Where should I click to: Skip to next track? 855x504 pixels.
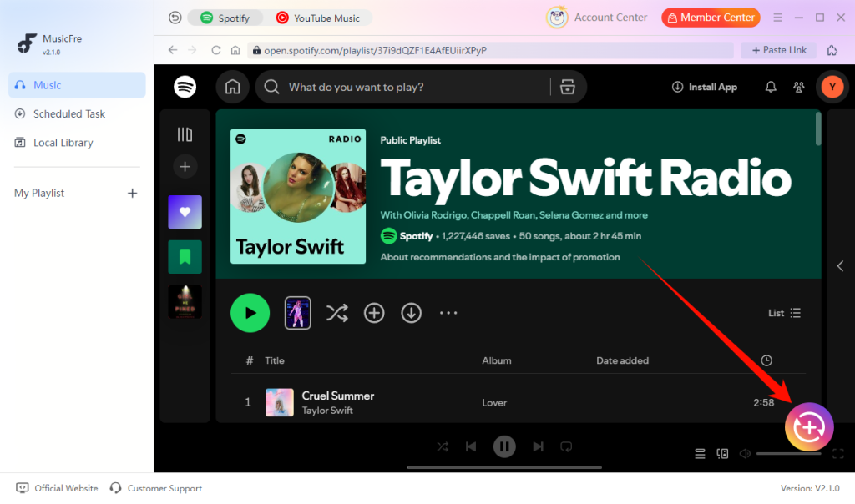click(x=539, y=446)
